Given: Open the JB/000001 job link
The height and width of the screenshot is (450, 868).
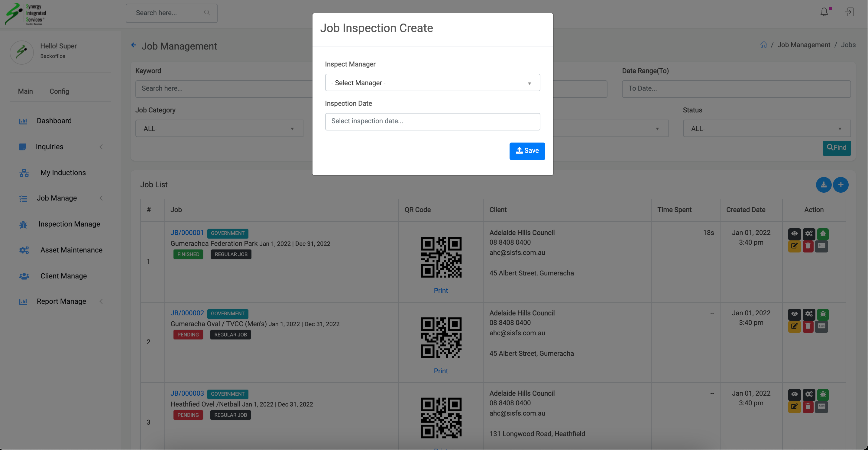Looking at the screenshot, I should pyautogui.click(x=187, y=233).
